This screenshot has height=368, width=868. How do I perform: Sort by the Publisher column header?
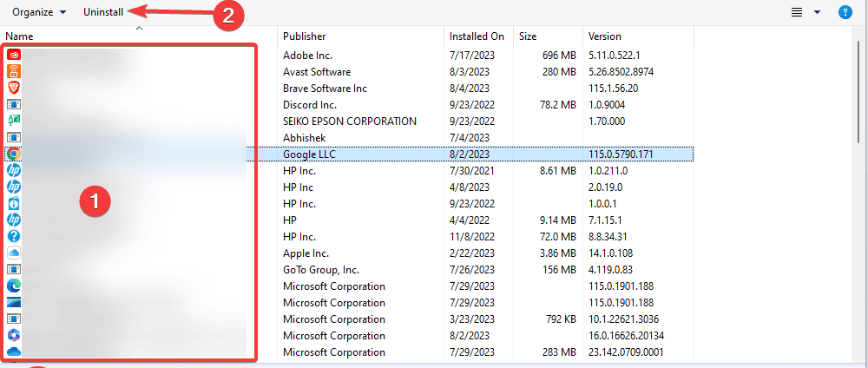(304, 36)
